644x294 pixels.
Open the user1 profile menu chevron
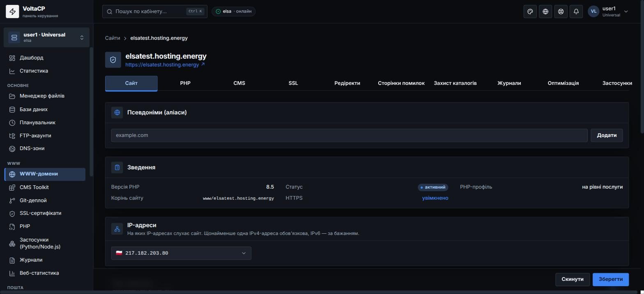[x=626, y=11]
